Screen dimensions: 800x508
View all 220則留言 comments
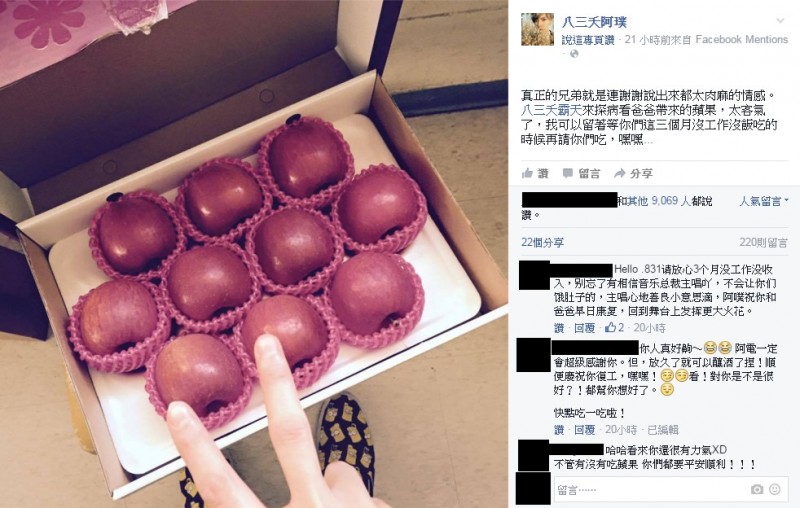[763, 243]
